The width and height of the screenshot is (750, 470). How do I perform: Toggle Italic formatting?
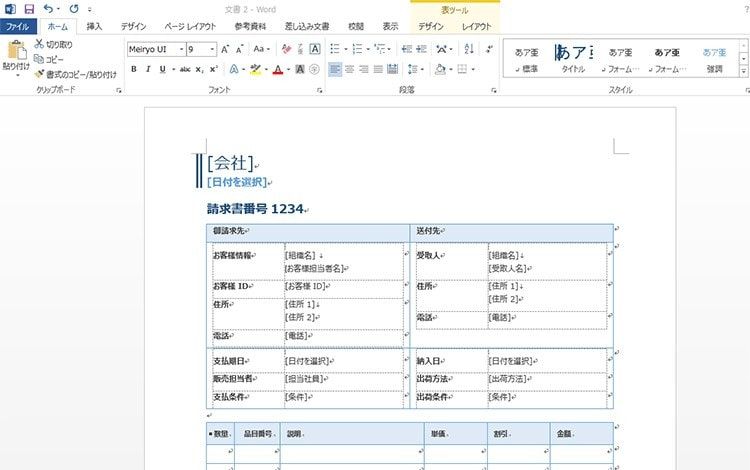[148, 69]
